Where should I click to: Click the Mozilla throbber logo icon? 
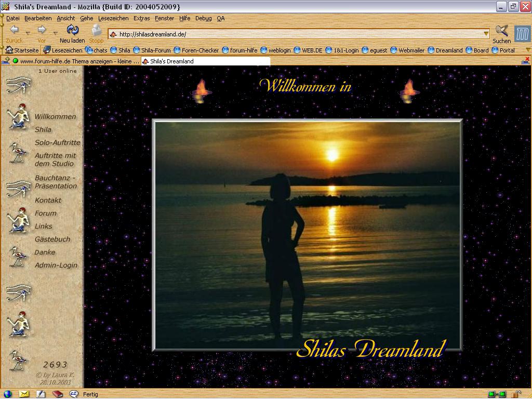522,34
